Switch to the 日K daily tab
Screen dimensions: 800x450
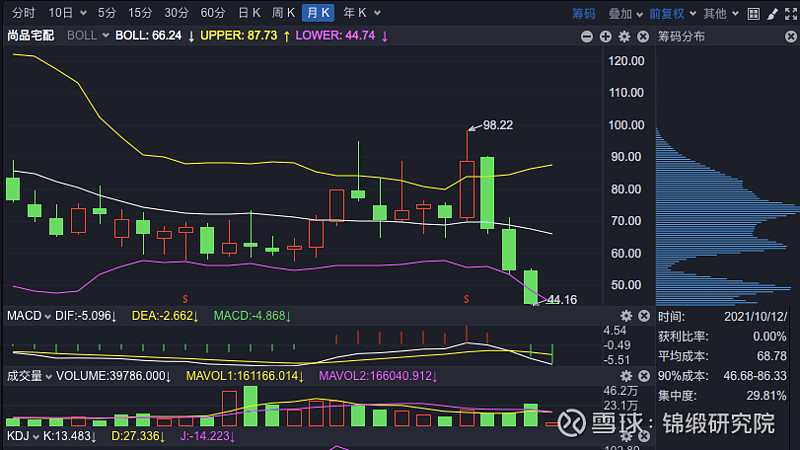pyautogui.click(x=250, y=13)
